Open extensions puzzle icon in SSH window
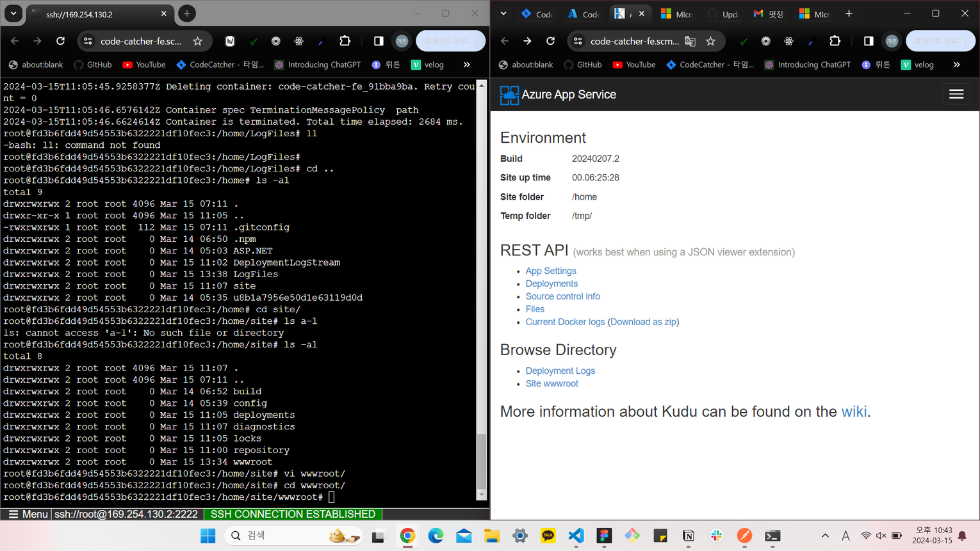The height and width of the screenshot is (551, 980). (345, 41)
